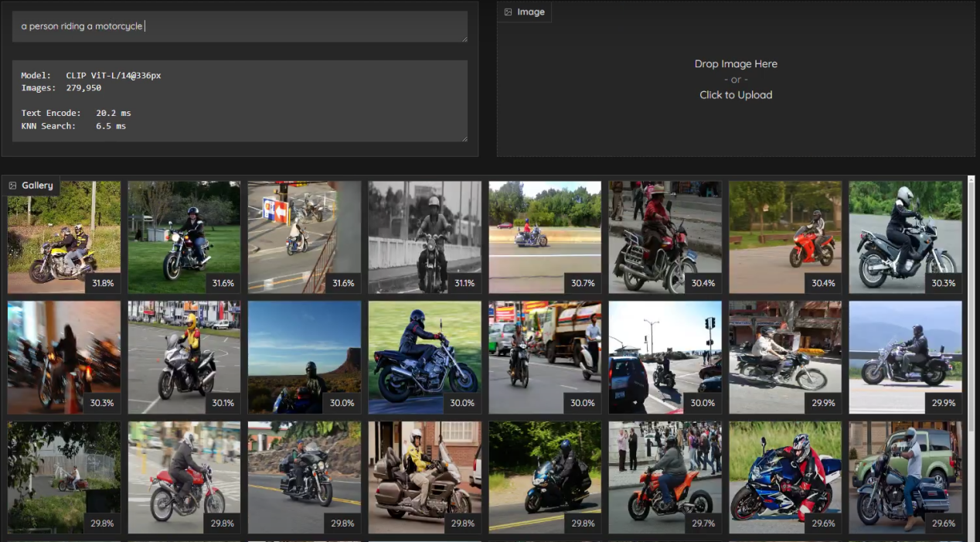Open the 30.4% thumbnail of red sport bike in park

click(x=785, y=237)
